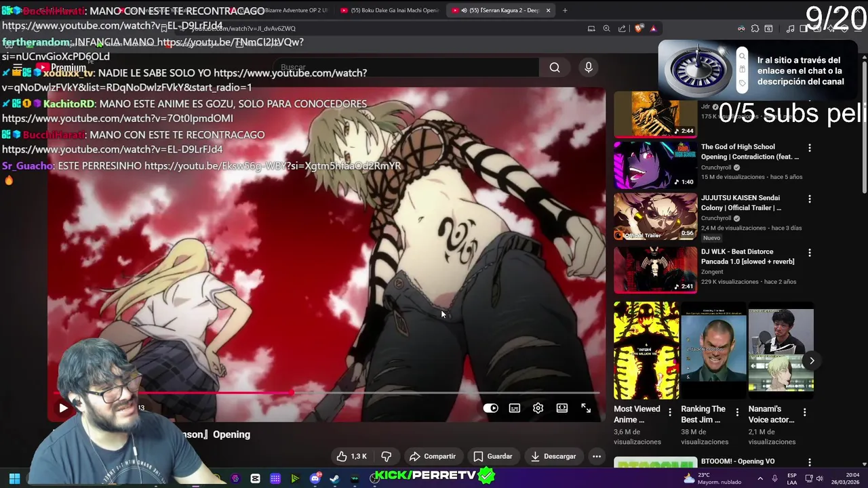Click the share page icon in address bar
Screen dimensions: 868x488
click(x=622, y=28)
